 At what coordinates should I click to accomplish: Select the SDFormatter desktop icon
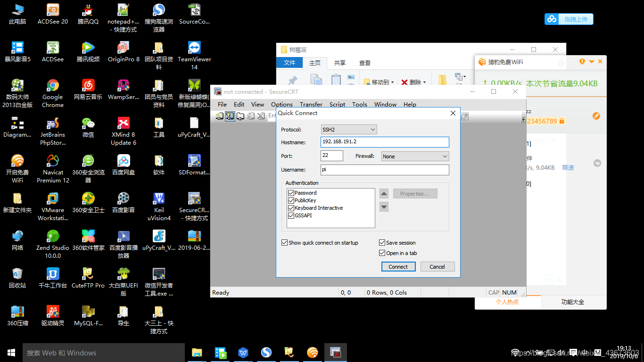pyautogui.click(x=194, y=165)
